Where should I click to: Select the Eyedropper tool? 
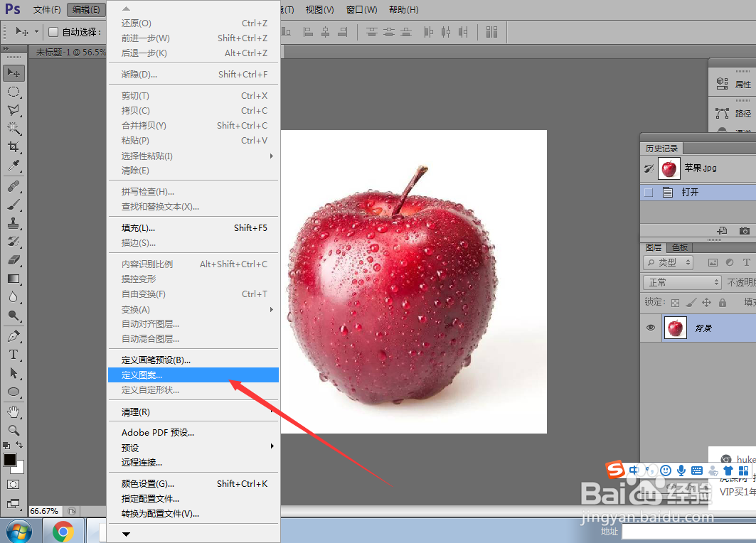point(14,166)
